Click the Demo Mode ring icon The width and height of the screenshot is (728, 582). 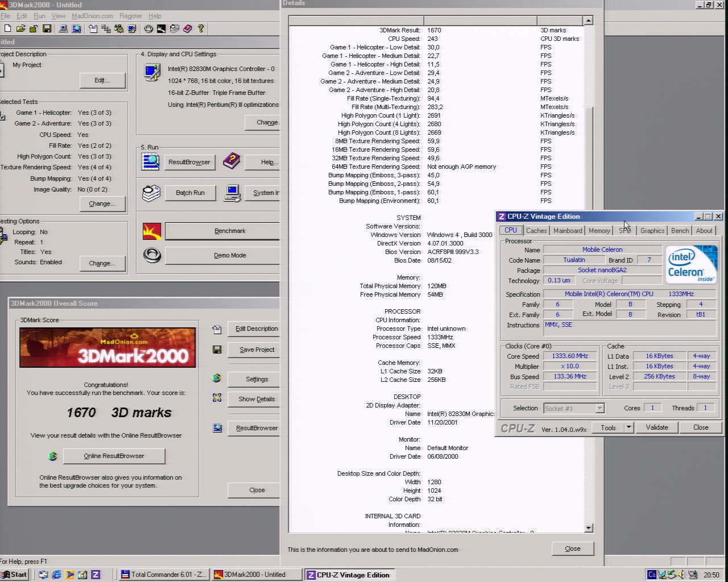point(152,256)
